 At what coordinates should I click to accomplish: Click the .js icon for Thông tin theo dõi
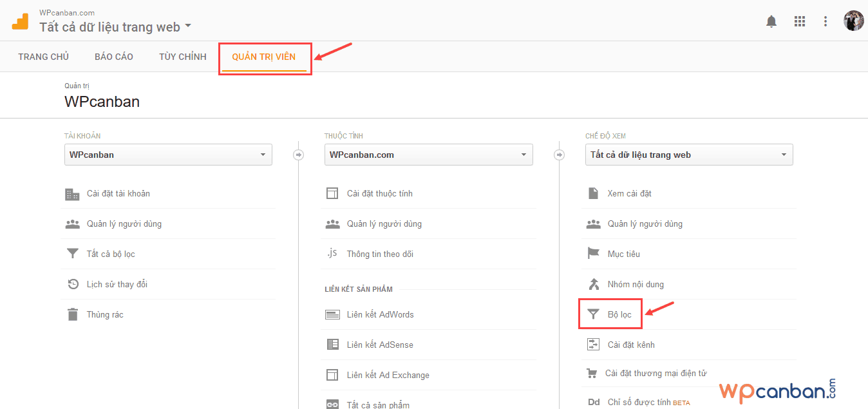point(332,253)
